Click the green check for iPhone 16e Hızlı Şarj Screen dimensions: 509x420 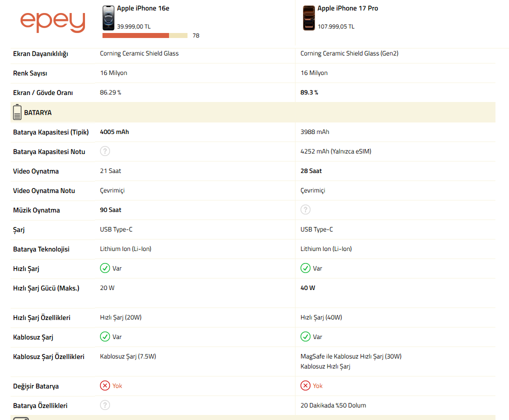click(x=105, y=268)
